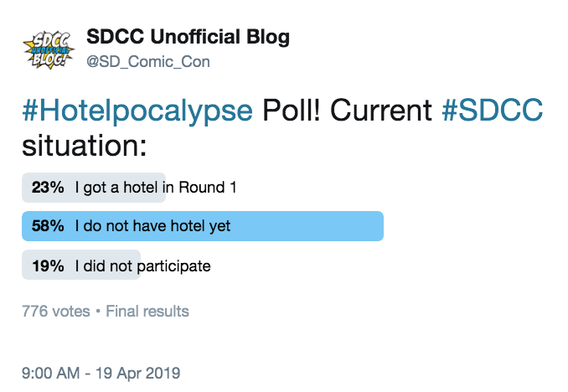
Task: Choose 'I got a hotel in Round 1'
Action: coord(156,188)
